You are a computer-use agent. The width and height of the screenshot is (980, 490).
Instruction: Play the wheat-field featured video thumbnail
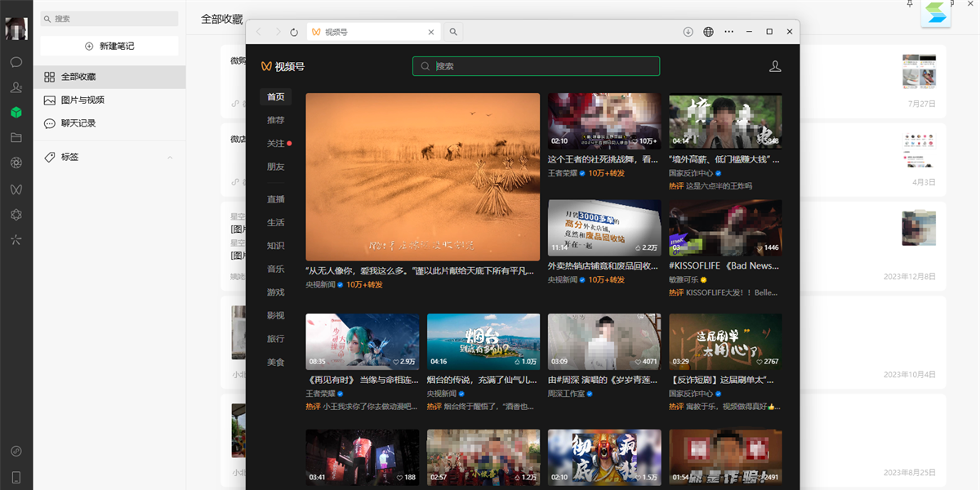422,176
